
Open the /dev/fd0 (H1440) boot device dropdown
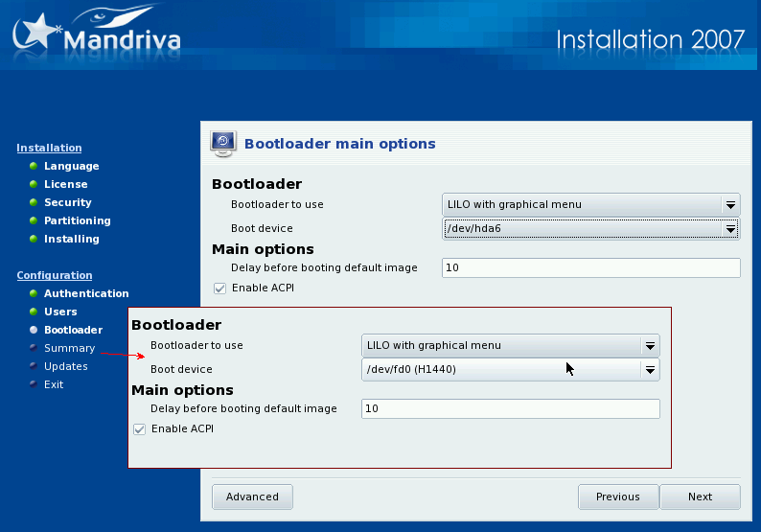511,369
